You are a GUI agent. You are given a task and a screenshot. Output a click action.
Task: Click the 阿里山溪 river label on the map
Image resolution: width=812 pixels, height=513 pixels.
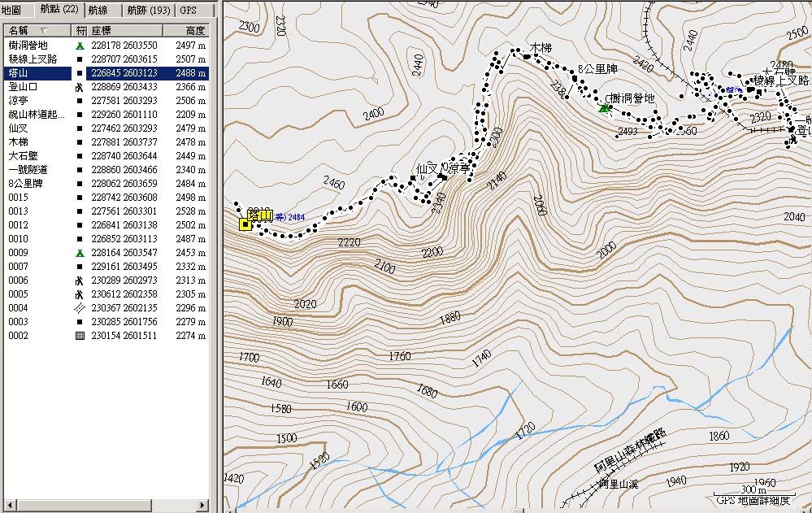click(619, 485)
